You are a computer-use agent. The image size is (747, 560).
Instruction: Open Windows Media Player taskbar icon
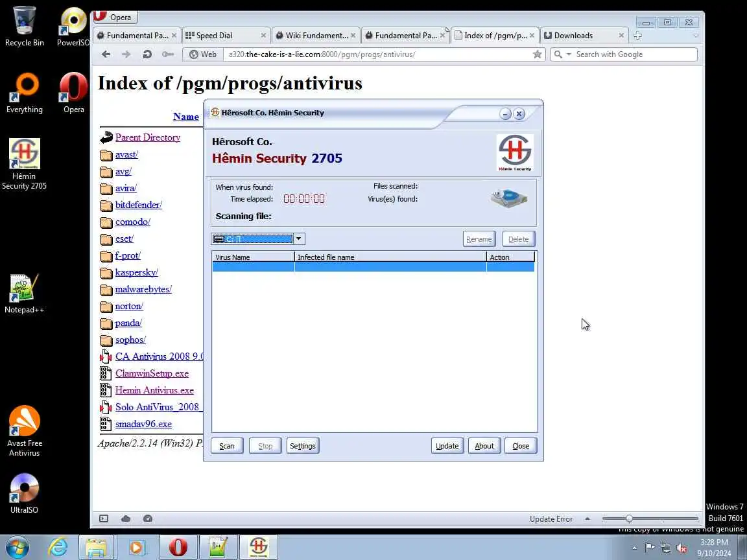click(137, 547)
